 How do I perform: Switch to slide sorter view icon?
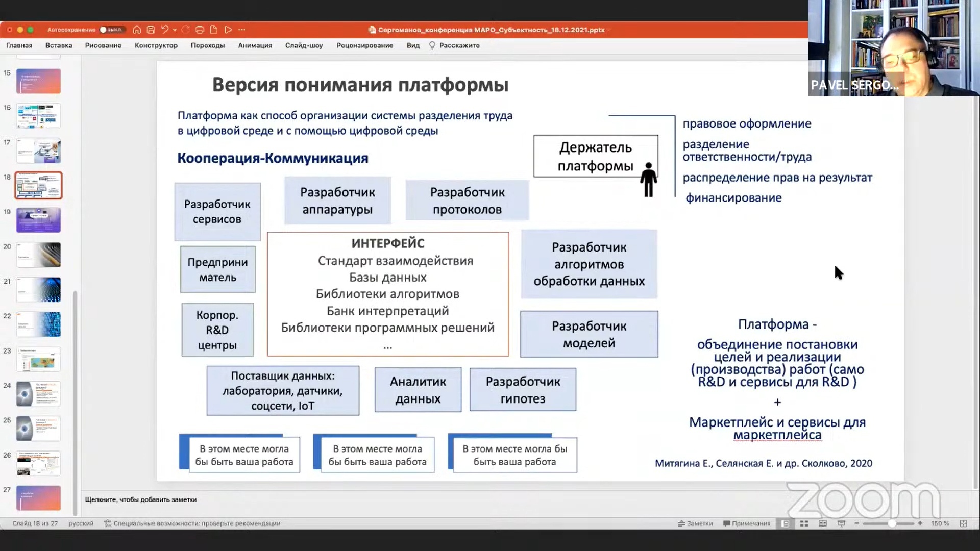point(804,523)
